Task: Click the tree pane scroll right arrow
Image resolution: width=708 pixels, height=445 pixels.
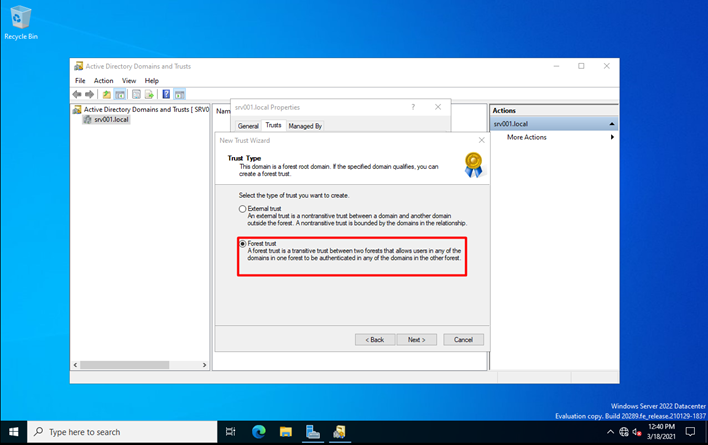Action: tap(204, 365)
